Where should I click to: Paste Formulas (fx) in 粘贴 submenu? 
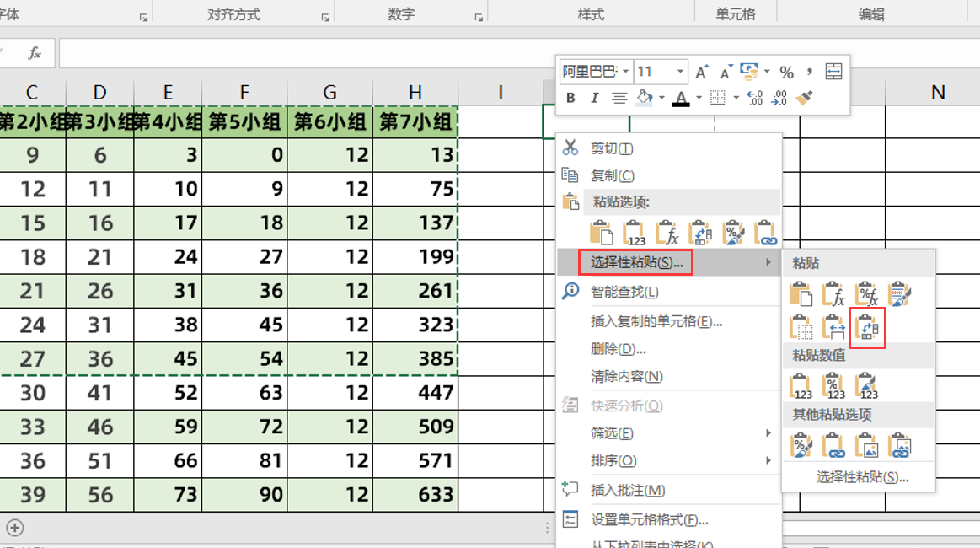click(x=833, y=294)
